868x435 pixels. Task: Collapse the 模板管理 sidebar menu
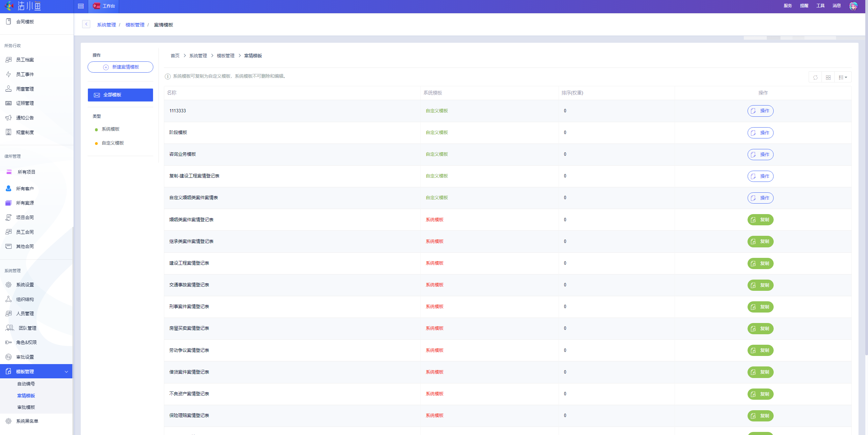tap(66, 372)
